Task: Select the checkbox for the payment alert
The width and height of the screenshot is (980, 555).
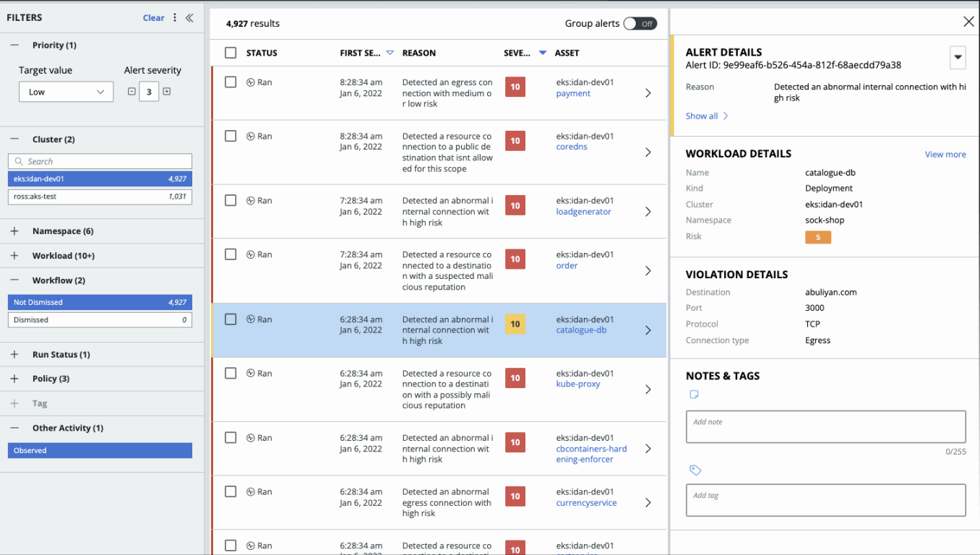Action: (x=231, y=82)
